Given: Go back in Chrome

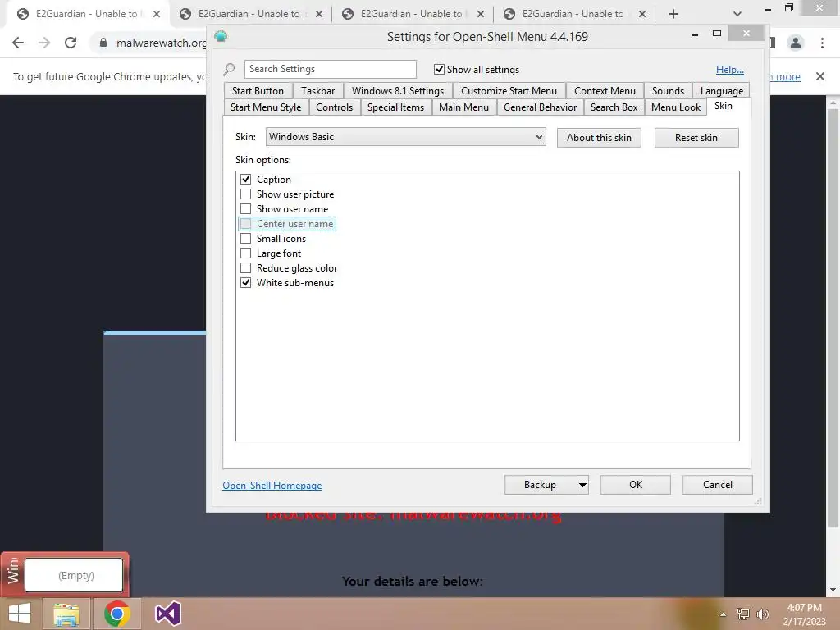Looking at the screenshot, I should pyautogui.click(x=18, y=43).
